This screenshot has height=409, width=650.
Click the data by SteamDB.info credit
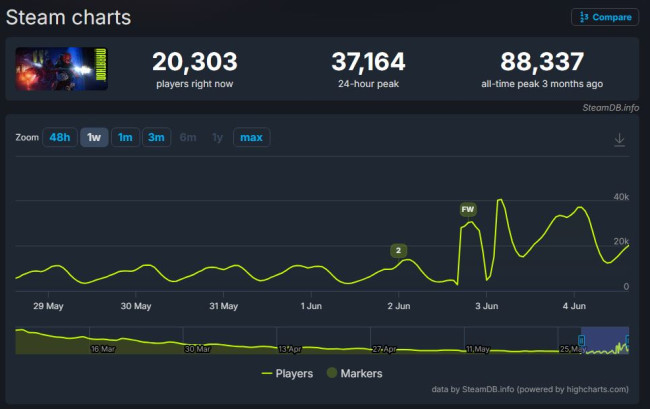coord(530,389)
